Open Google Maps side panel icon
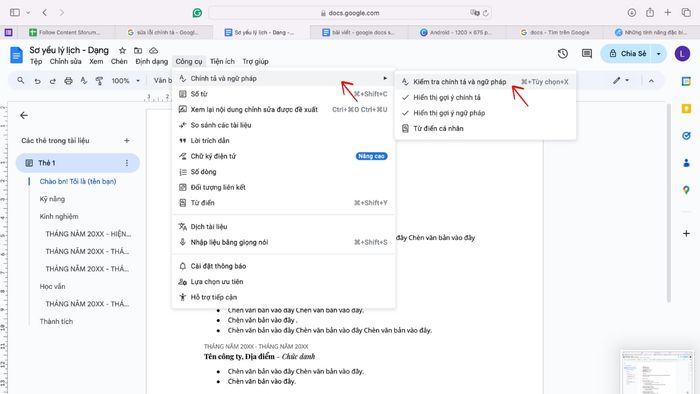The width and height of the screenshot is (700, 394). point(687,190)
